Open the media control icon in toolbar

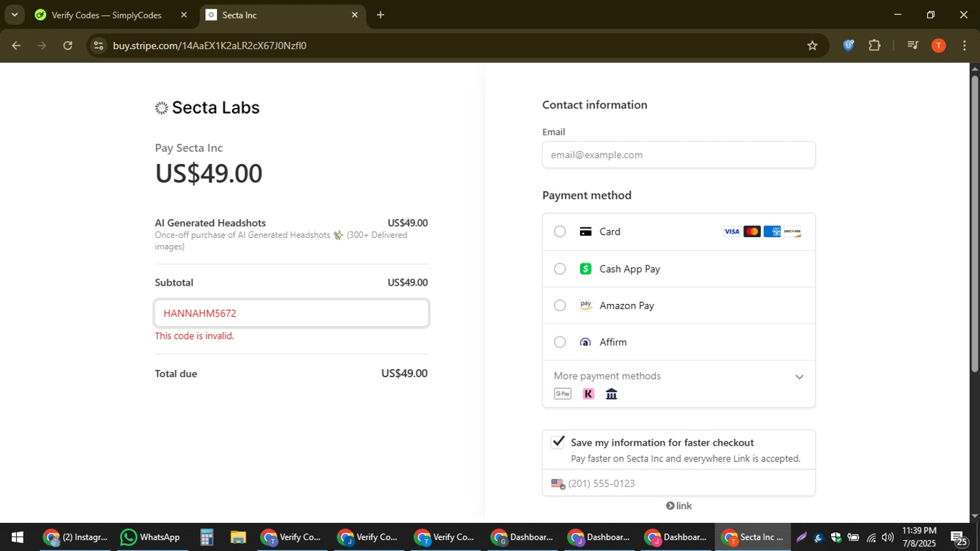click(x=913, y=45)
